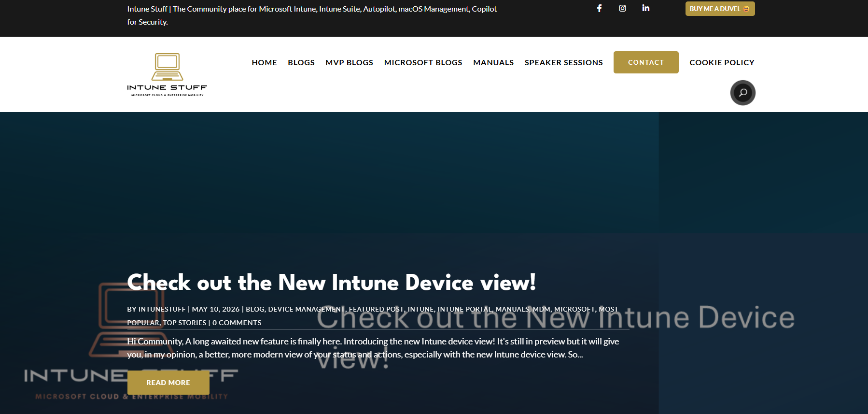Click the Buy Me A Duvel button

point(720,9)
